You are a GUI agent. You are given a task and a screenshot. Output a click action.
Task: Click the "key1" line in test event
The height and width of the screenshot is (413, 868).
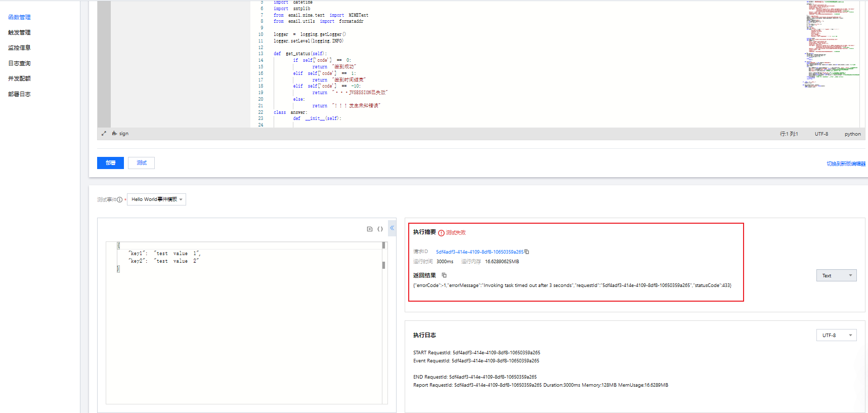coord(164,254)
